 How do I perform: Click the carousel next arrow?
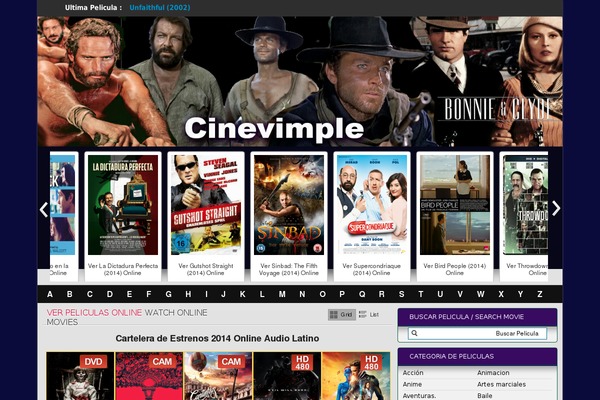[x=556, y=209]
